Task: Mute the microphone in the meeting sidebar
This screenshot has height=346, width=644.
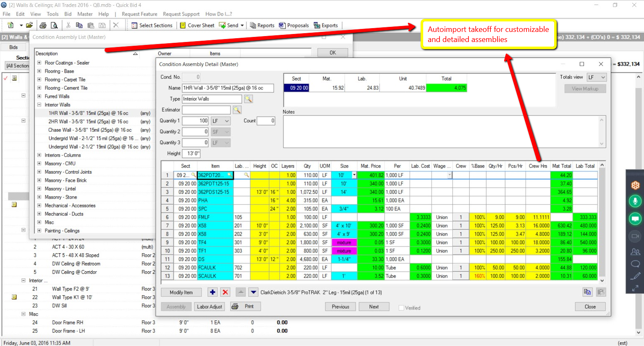Action: (x=635, y=201)
